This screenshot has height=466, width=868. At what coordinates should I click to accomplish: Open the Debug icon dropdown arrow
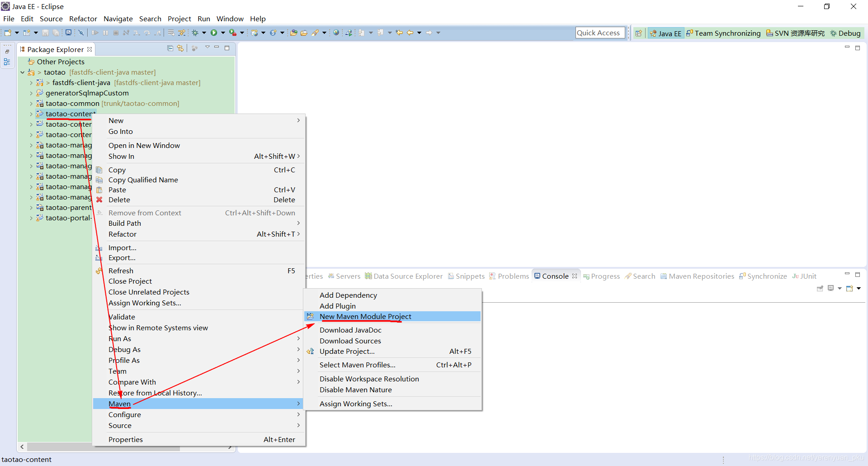click(x=204, y=33)
